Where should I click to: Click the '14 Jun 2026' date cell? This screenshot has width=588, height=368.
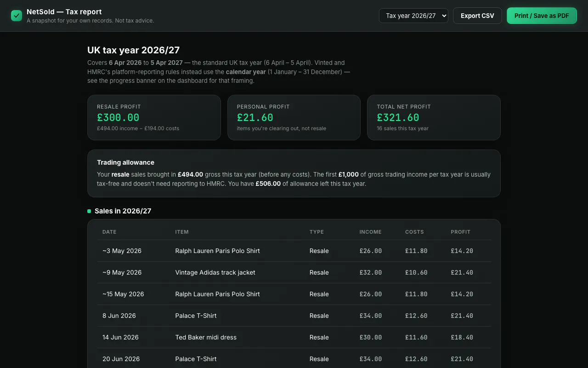pyautogui.click(x=120, y=337)
